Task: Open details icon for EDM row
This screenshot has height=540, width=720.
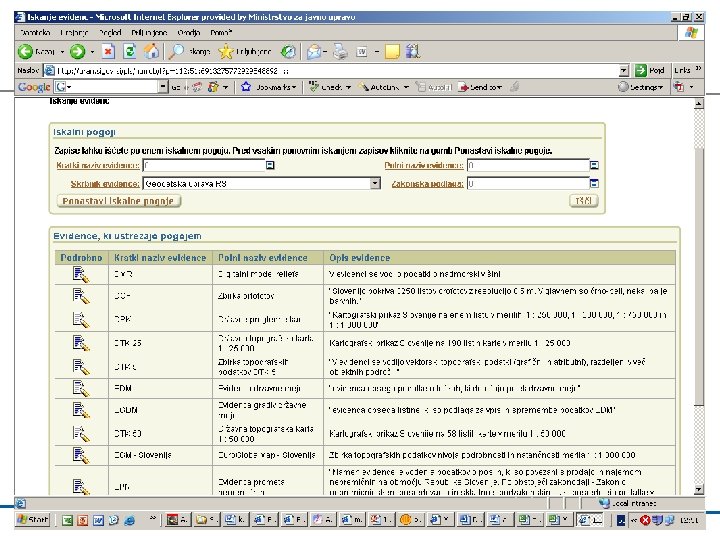Action: click(x=81, y=388)
